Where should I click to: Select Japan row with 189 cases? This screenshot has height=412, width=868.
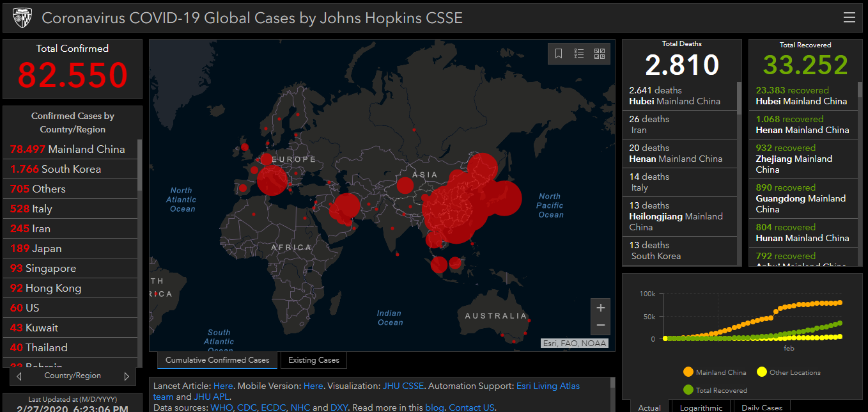[x=70, y=248]
